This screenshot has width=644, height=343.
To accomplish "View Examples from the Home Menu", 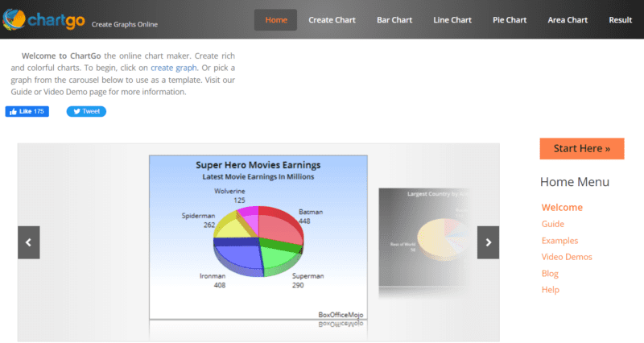I will pyautogui.click(x=559, y=241).
